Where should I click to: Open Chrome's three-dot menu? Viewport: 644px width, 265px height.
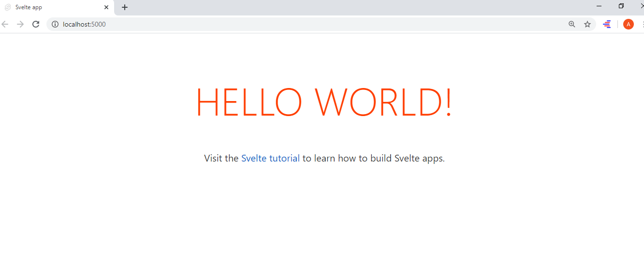pyautogui.click(x=643, y=24)
